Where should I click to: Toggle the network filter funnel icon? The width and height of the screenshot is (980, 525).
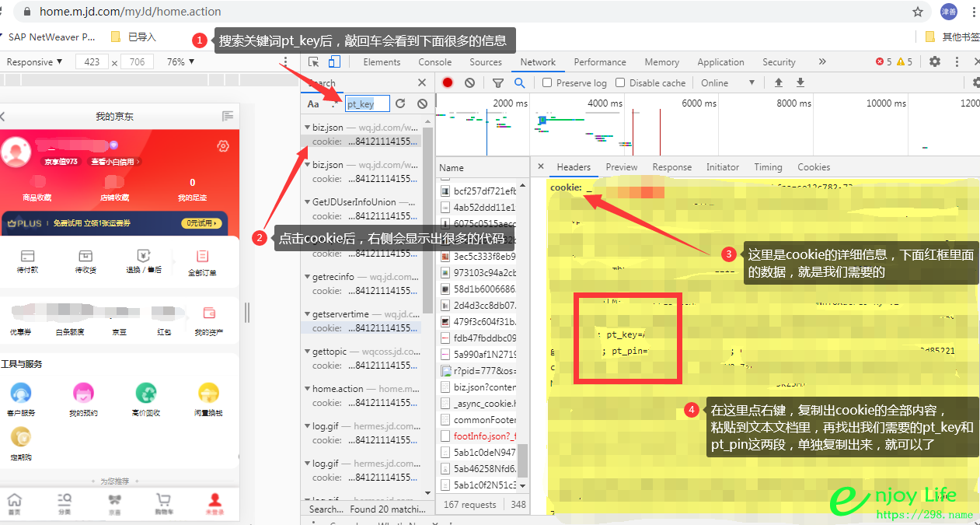(498, 82)
